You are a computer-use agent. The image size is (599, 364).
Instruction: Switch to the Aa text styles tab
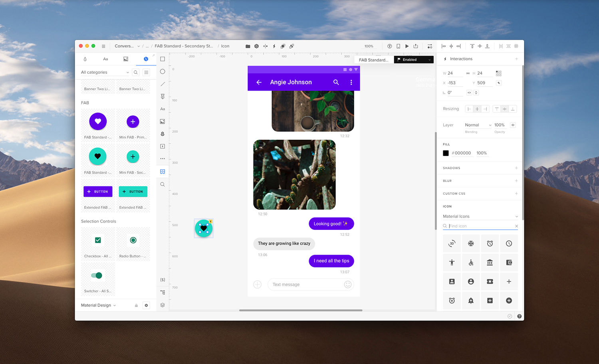coord(105,59)
